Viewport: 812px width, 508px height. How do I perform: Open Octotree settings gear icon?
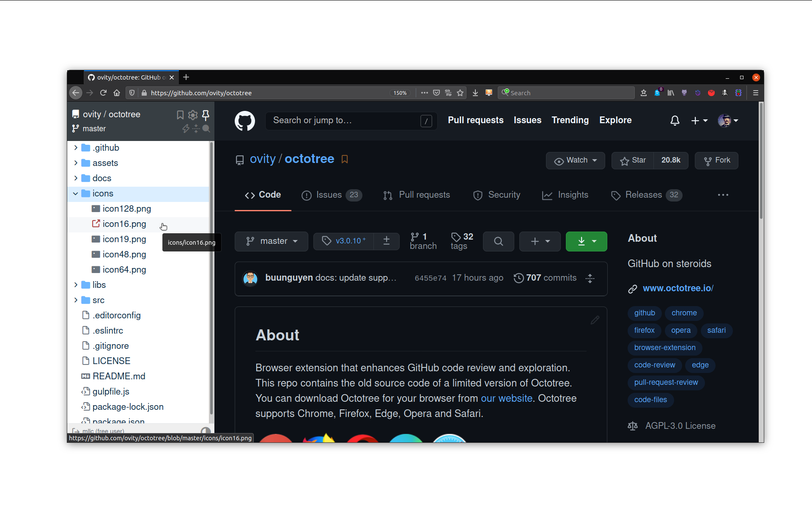pyautogui.click(x=193, y=115)
